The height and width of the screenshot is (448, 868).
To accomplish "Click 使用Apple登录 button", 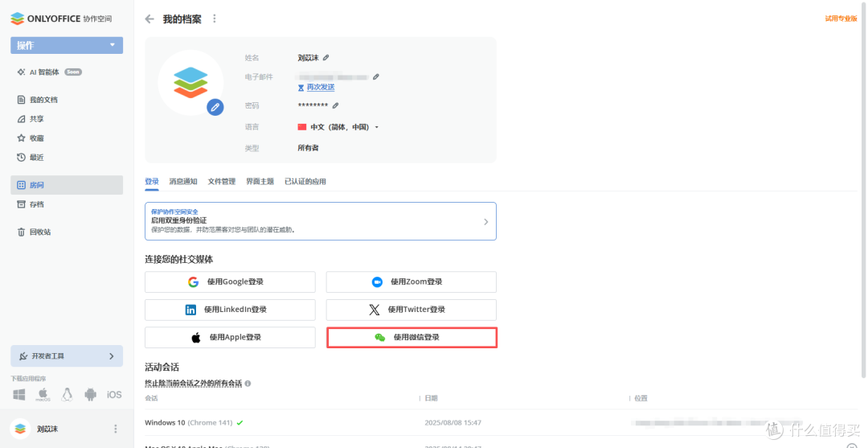I will click(231, 337).
